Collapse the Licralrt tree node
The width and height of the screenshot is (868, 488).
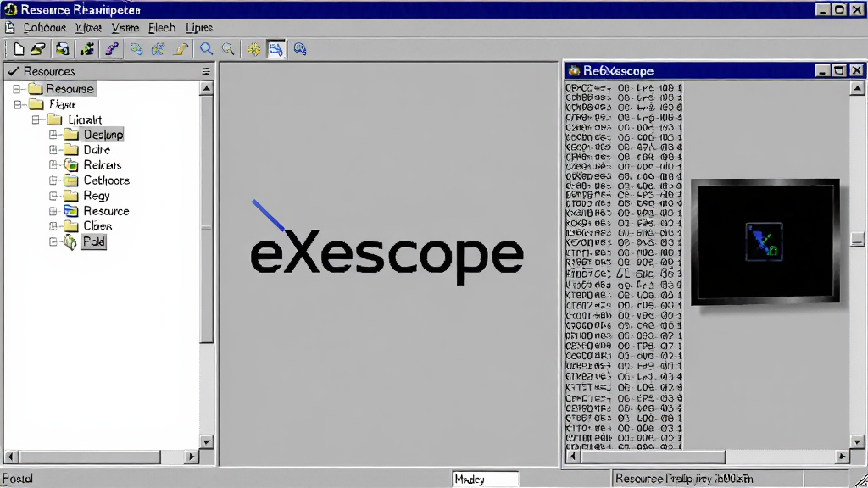pos(36,119)
